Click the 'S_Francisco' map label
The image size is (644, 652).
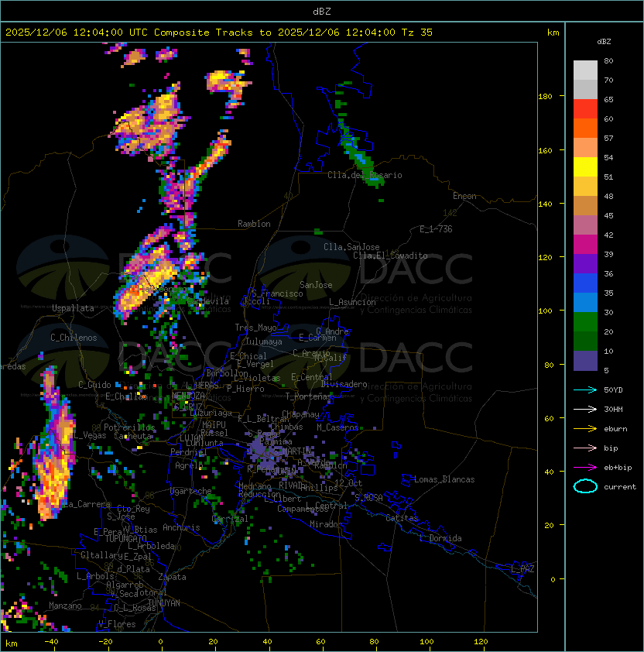[277, 293]
